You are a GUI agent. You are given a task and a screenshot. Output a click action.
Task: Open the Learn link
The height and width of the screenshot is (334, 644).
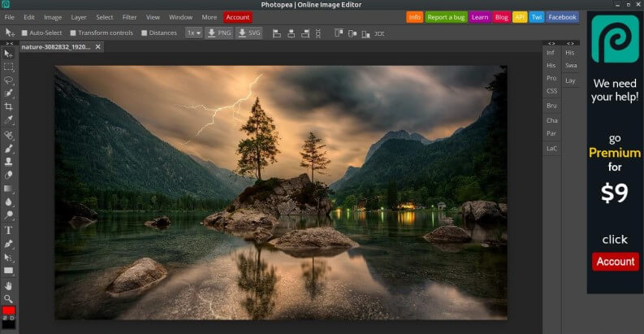point(480,17)
